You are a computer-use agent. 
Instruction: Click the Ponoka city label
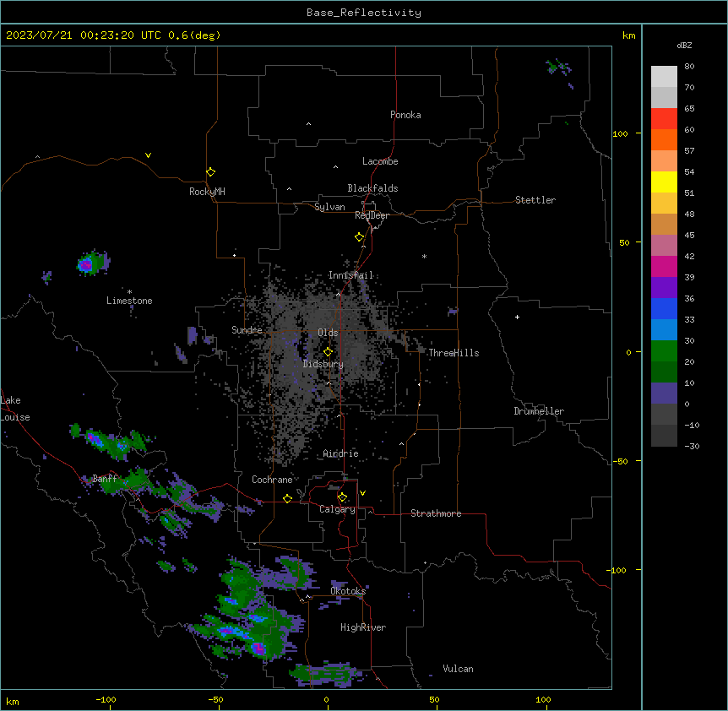pos(405,115)
